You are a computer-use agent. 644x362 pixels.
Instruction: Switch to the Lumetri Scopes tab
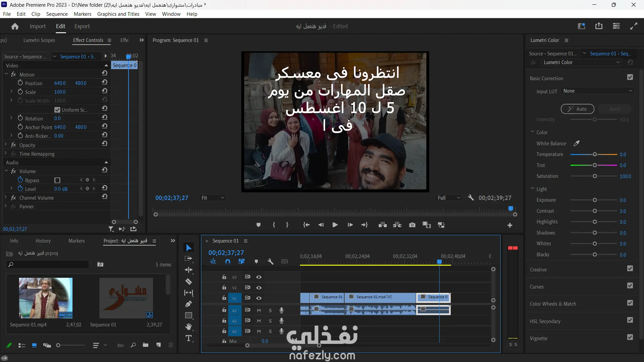pyautogui.click(x=39, y=40)
